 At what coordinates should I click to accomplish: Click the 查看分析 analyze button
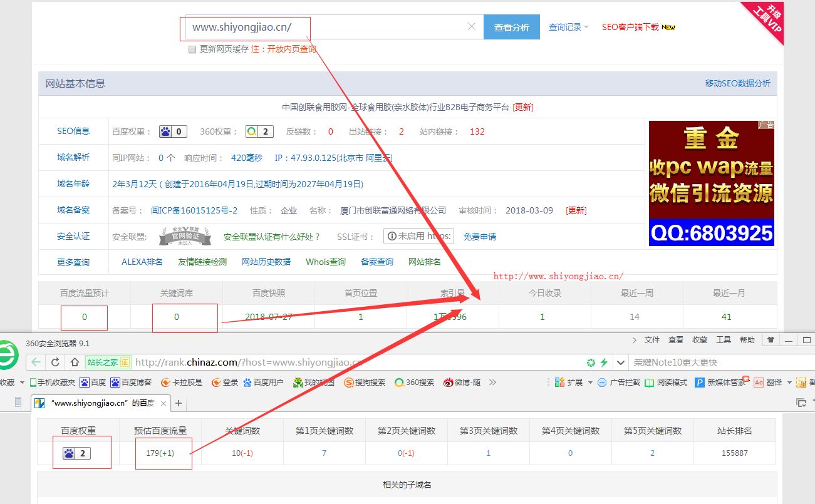(x=511, y=27)
